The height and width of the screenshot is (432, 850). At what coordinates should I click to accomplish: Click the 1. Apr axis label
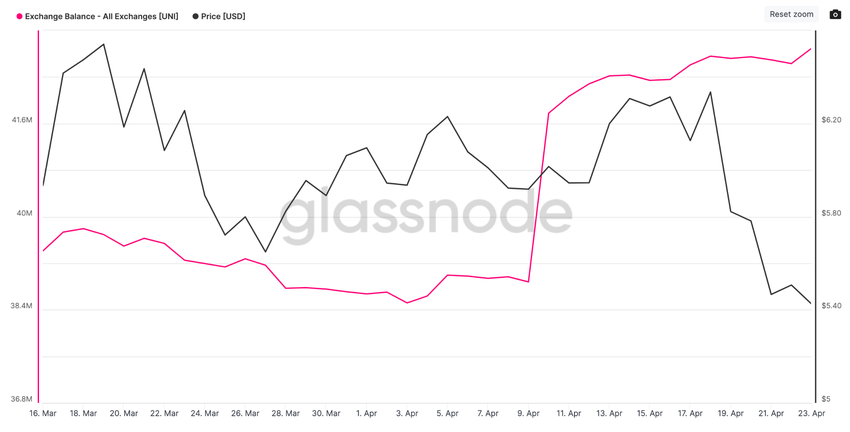pyautogui.click(x=366, y=413)
